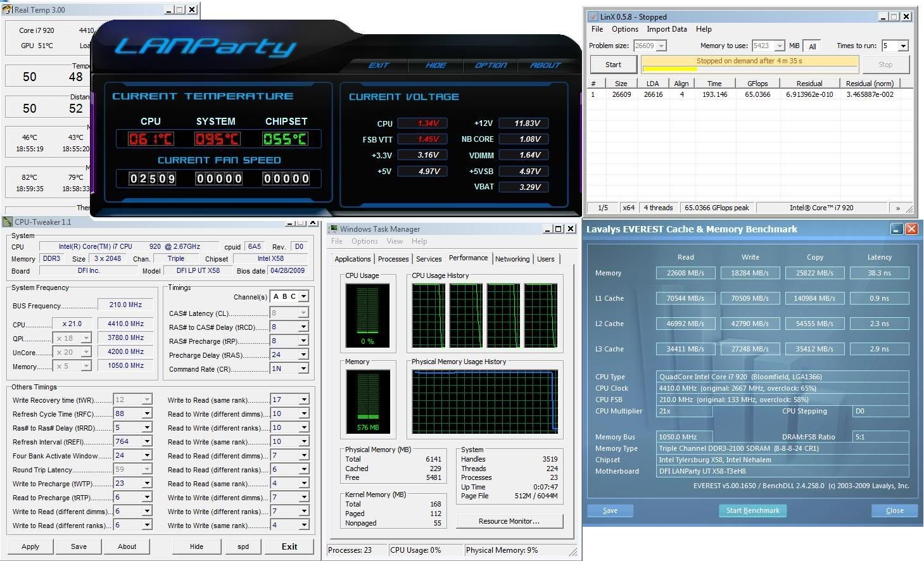Image resolution: width=924 pixels, height=561 pixels.
Task: Click the BUS Frequency 210.0 MHz field
Action: (x=125, y=305)
